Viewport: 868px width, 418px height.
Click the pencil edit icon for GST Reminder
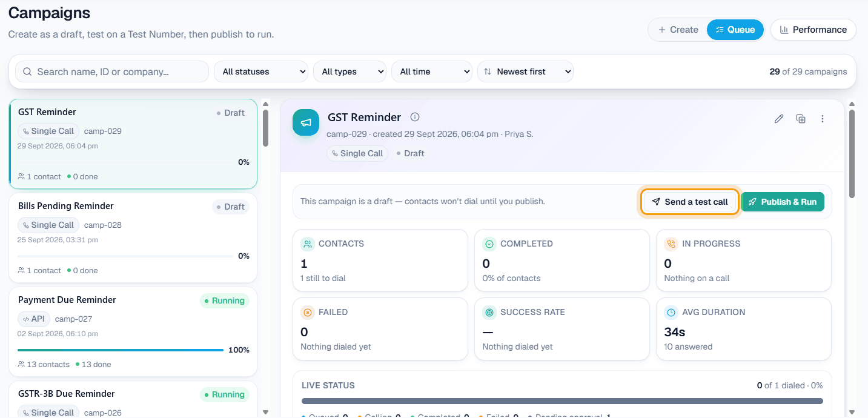(x=779, y=119)
